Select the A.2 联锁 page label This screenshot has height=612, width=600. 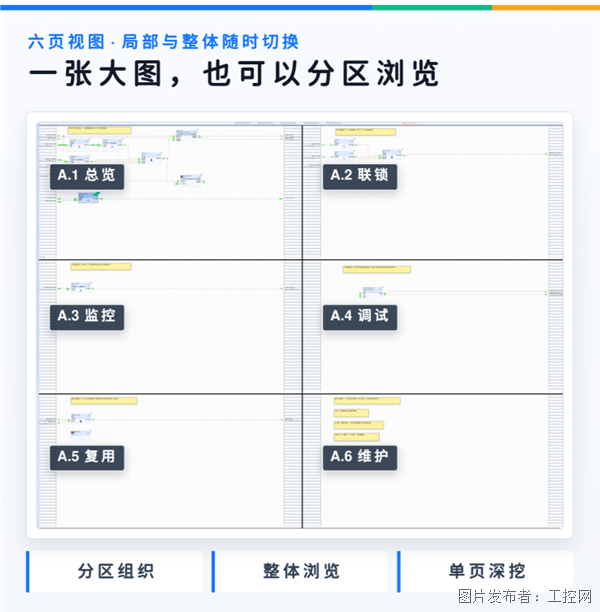[x=360, y=176]
